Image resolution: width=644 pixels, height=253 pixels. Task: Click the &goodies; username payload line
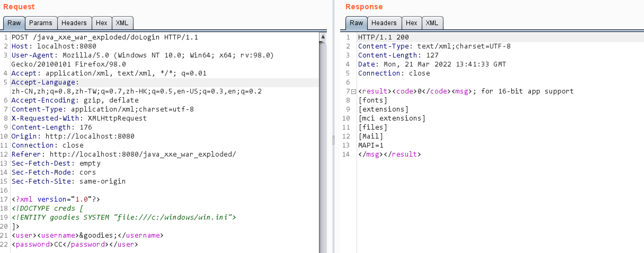tap(87, 235)
